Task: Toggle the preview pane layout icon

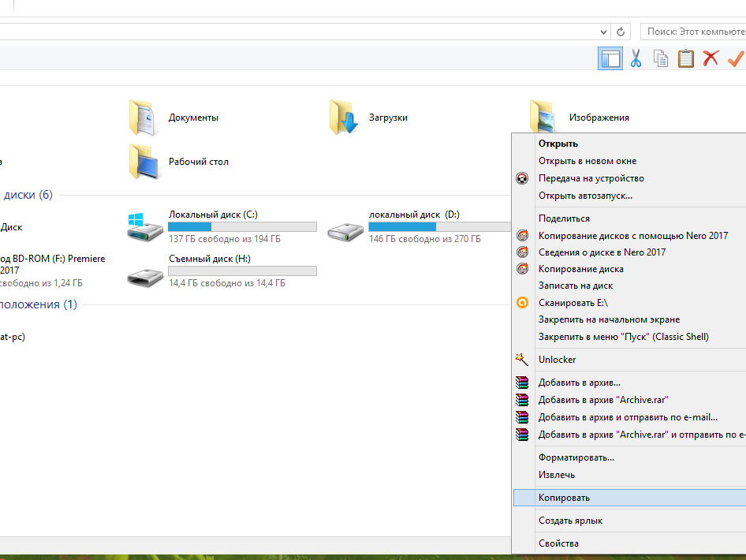Action: click(x=610, y=58)
